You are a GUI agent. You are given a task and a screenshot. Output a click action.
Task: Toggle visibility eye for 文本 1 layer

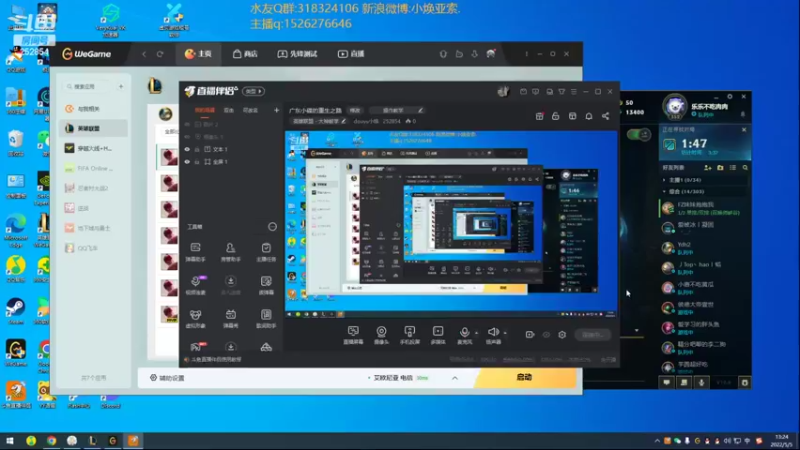pos(187,149)
